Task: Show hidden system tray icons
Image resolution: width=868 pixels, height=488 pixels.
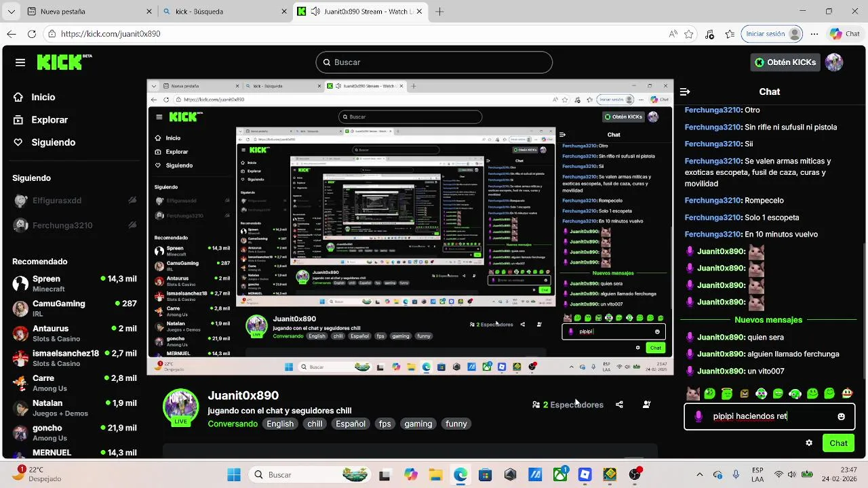Action: tap(700, 474)
